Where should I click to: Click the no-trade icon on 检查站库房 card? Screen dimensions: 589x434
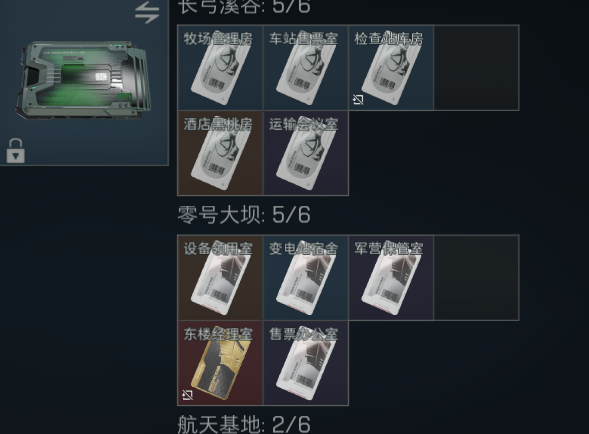point(358,100)
